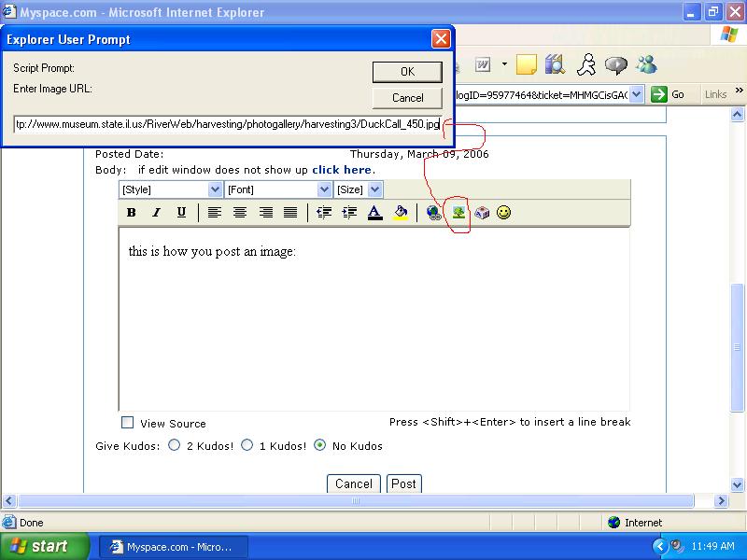747x560 pixels.
Task: Click the Messenger people icon
Action: (x=646, y=64)
